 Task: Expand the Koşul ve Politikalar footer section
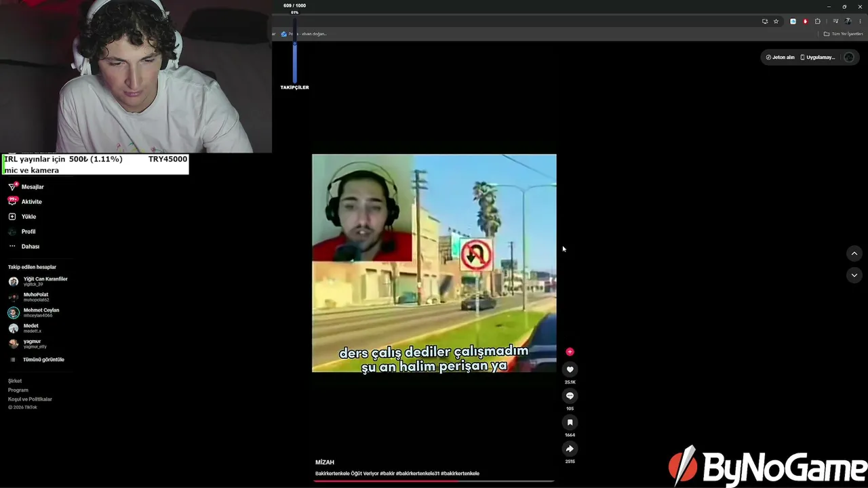point(30,399)
